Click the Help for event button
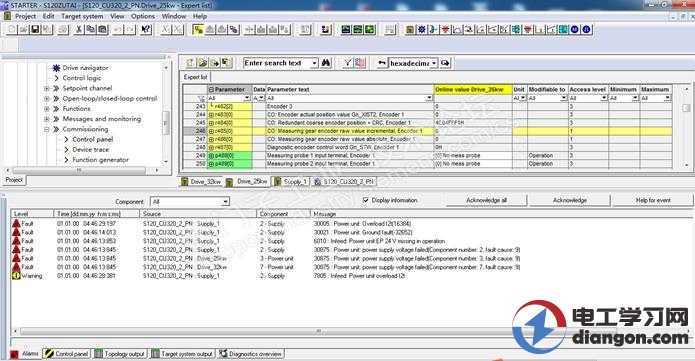This screenshot has height=361, width=695. pos(652,200)
